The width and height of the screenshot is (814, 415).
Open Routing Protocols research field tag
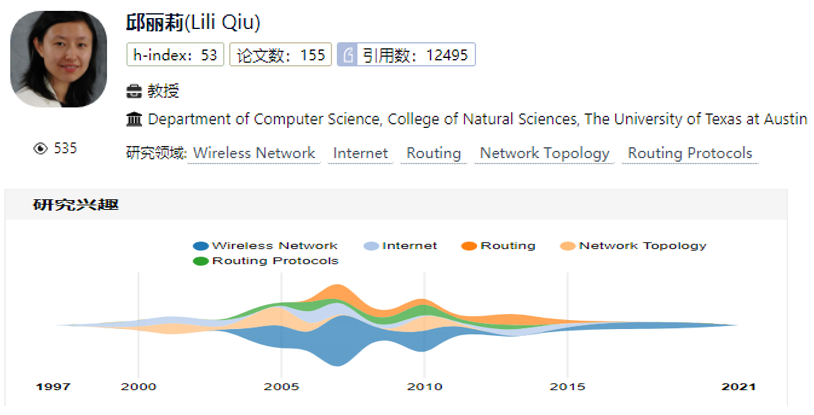click(x=689, y=154)
